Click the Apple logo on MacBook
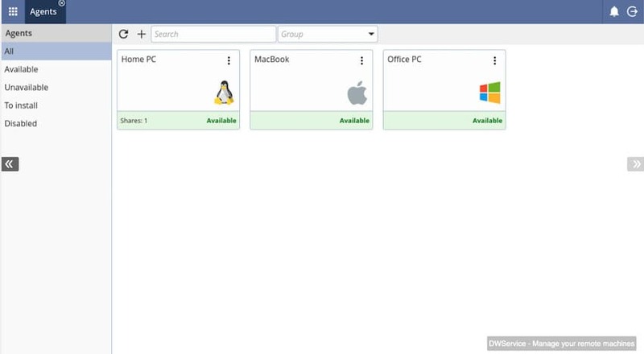This screenshot has width=644, height=354. click(x=357, y=93)
